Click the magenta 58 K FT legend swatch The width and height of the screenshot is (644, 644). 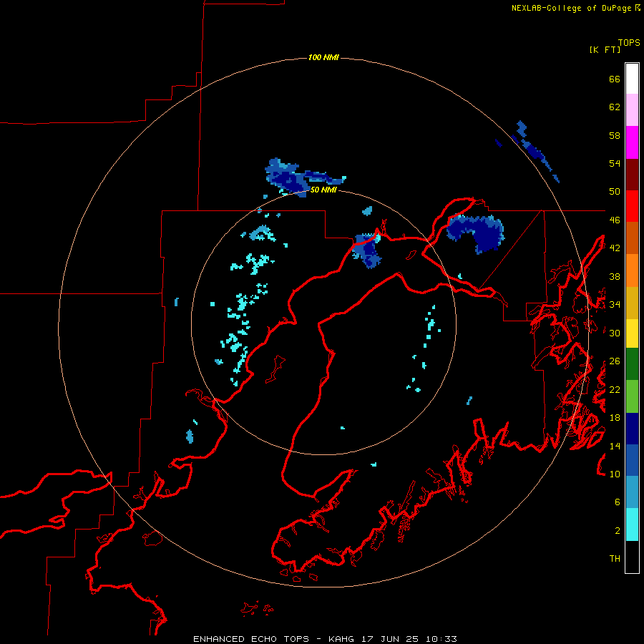(632, 142)
